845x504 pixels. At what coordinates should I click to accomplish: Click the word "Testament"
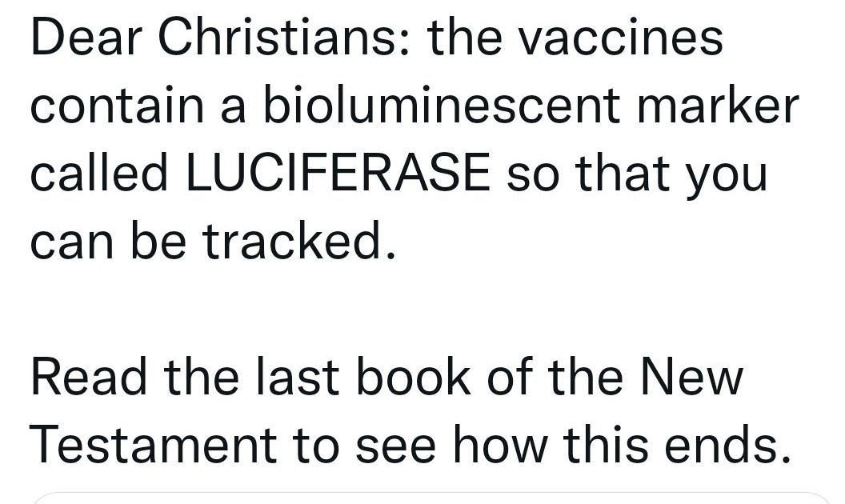pyautogui.click(x=154, y=444)
